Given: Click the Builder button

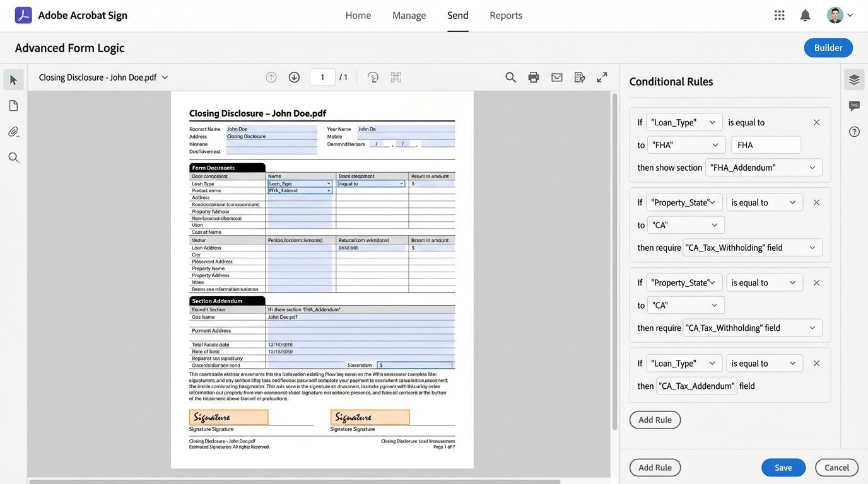Looking at the screenshot, I should tap(828, 48).
